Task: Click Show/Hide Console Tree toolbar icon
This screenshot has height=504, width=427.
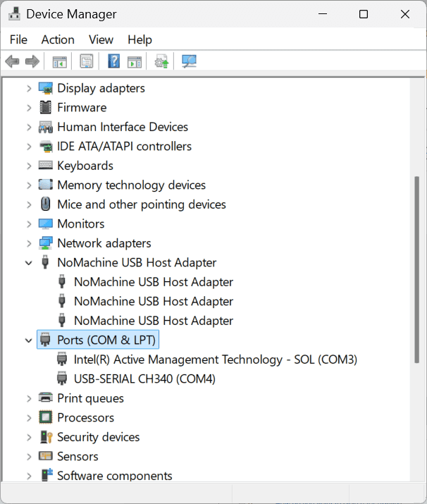Action: (x=60, y=62)
